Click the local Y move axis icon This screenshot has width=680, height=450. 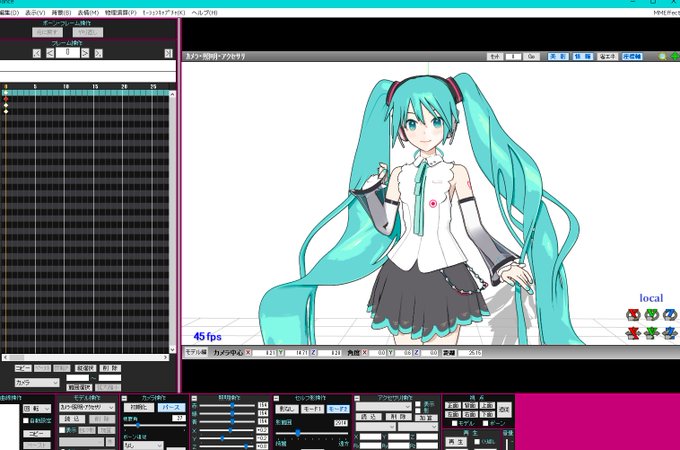pyautogui.click(x=652, y=333)
